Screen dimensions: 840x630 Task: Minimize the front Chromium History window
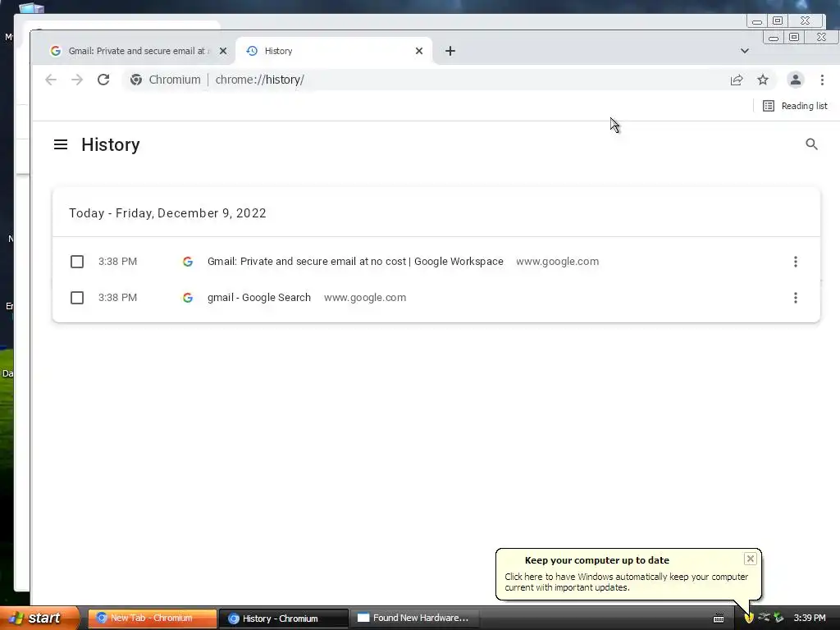click(x=774, y=38)
